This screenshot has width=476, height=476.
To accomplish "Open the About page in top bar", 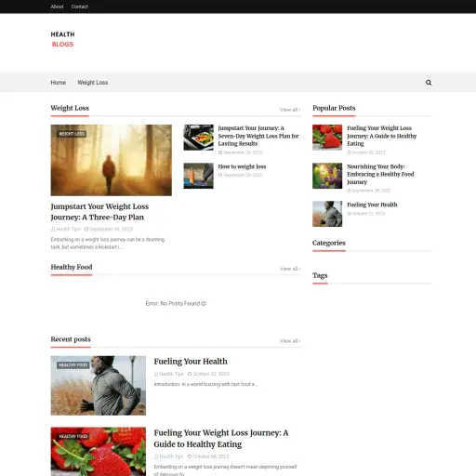I will 57,7.
